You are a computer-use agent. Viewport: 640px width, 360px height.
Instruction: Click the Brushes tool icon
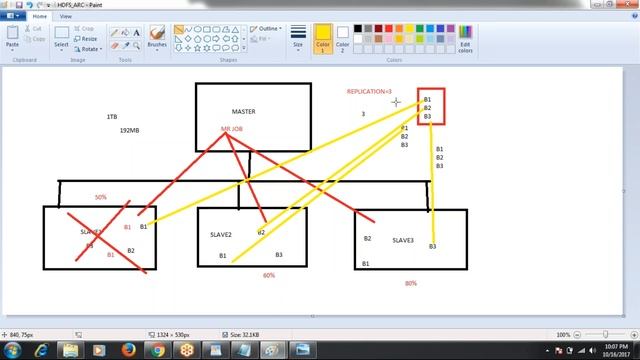pyautogui.click(x=157, y=33)
